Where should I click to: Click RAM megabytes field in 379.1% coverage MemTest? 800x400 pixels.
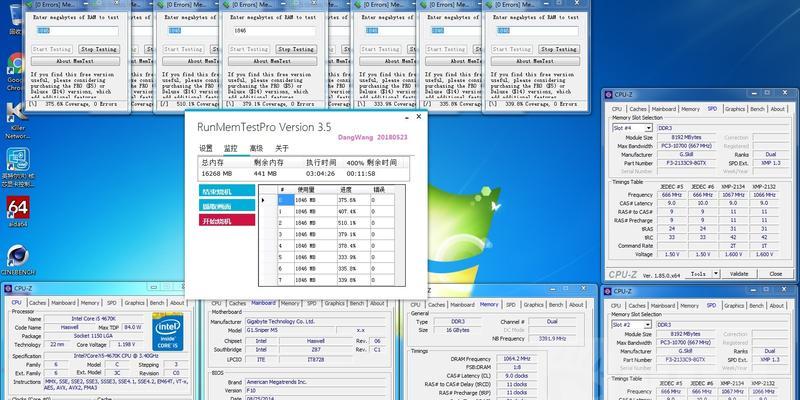pos(274,31)
